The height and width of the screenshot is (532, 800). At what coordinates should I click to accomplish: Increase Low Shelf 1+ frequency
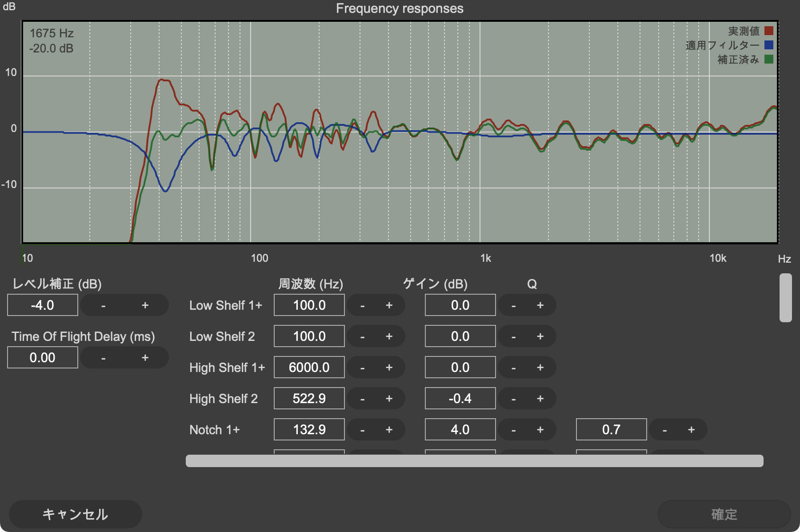[x=389, y=305]
